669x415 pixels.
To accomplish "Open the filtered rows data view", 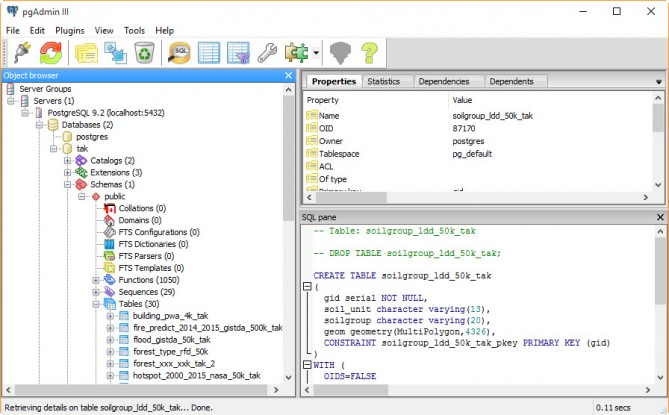I will 238,53.
